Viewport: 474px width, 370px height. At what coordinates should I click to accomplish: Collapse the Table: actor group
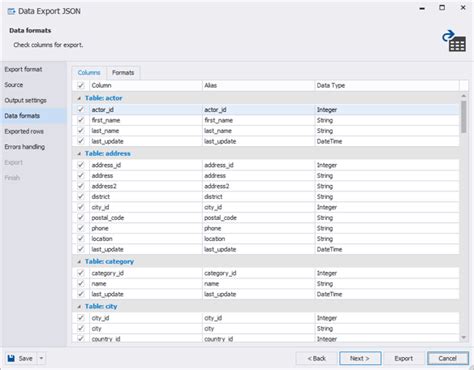pyautogui.click(x=79, y=98)
